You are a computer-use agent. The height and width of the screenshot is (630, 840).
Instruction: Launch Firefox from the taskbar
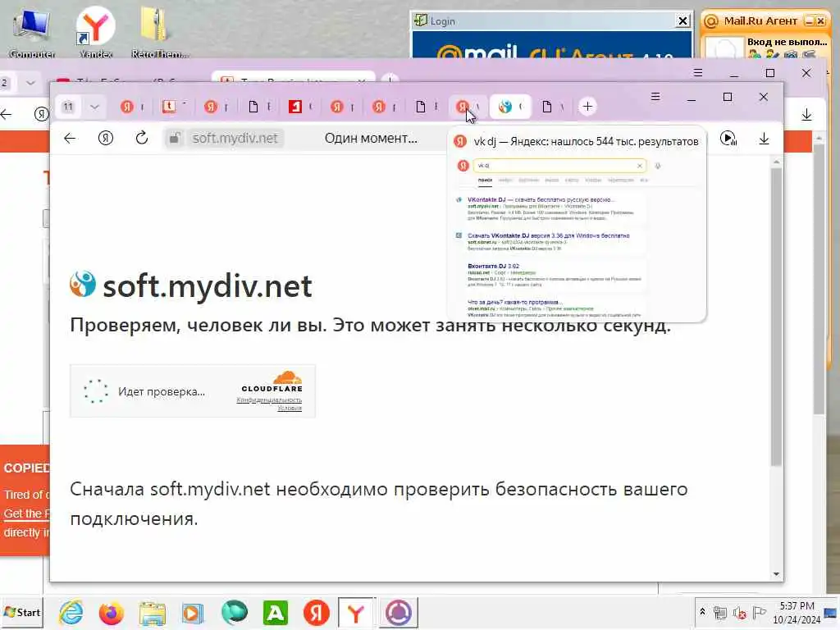pyautogui.click(x=112, y=612)
